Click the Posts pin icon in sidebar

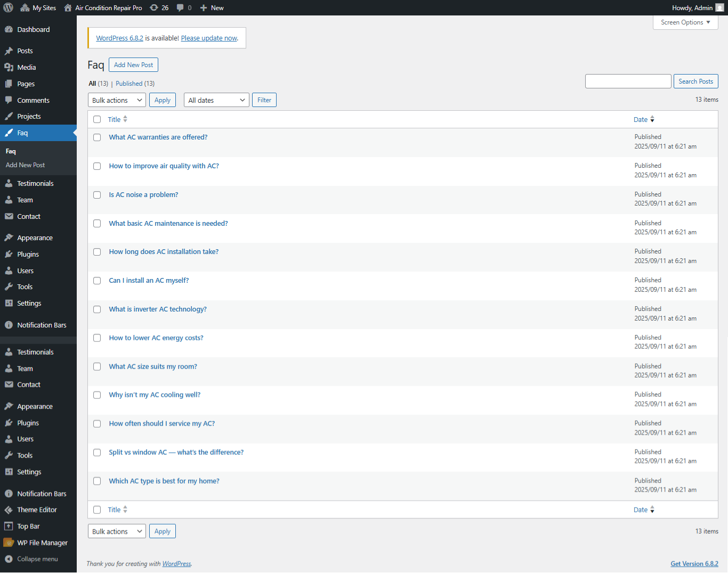[9, 51]
